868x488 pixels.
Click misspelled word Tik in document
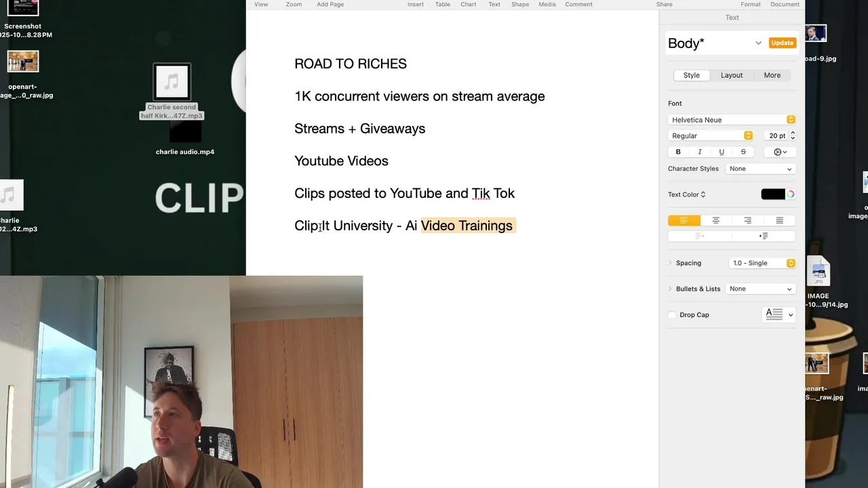(x=481, y=193)
